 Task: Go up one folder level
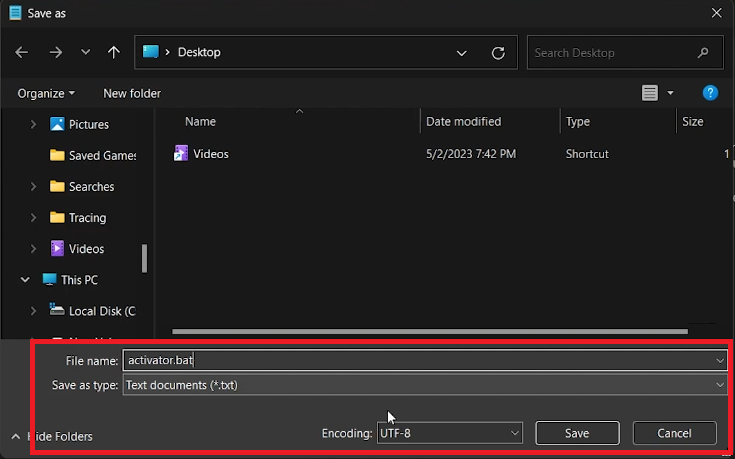pyautogui.click(x=113, y=52)
